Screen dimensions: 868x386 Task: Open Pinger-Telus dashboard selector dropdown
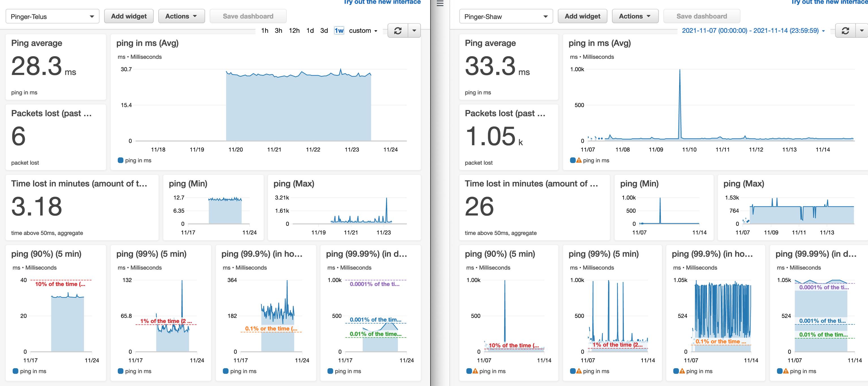tap(52, 16)
